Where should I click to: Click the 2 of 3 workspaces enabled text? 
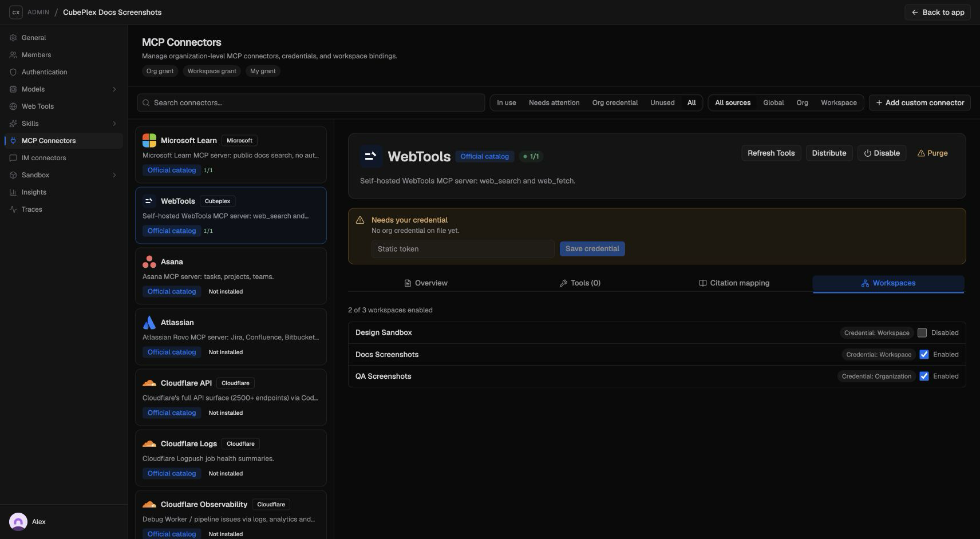tap(390, 310)
